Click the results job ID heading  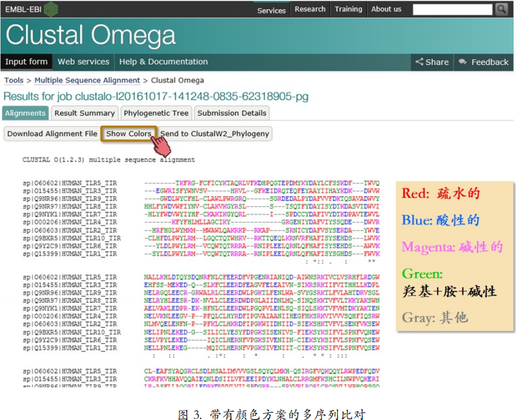tap(156, 96)
